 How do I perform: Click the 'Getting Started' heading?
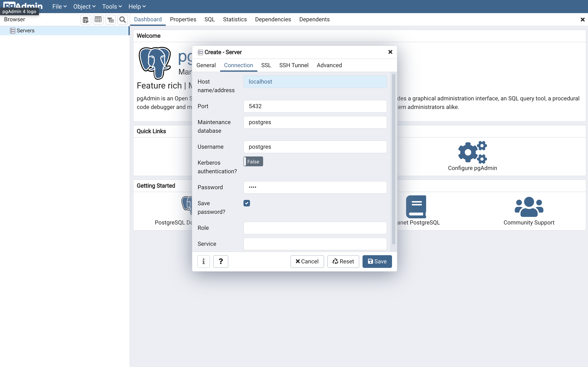[x=156, y=186]
